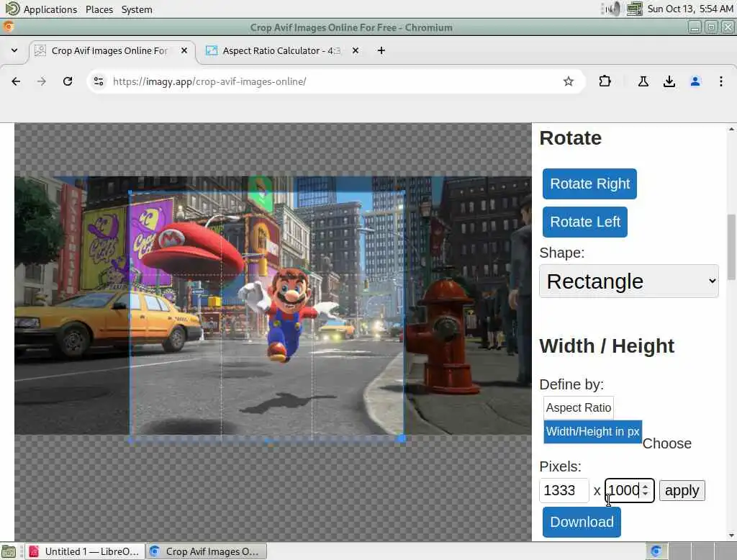Click the crop box top-left corner handle
This screenshot has width=737, height=560.
coord(130,192)
